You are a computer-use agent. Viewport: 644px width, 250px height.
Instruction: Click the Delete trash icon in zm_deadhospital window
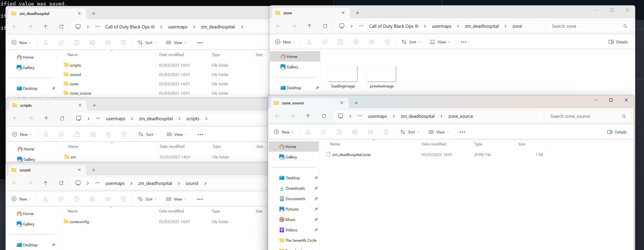click(x=124, y=43)
